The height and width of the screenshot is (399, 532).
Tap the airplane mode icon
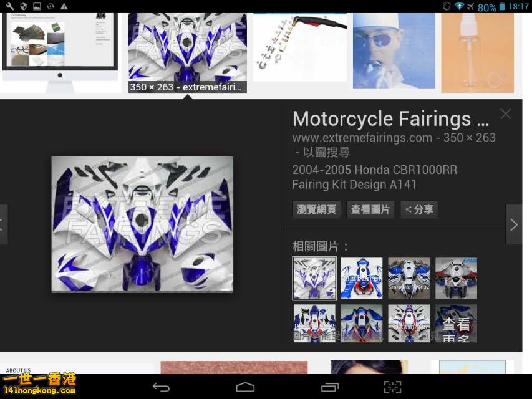click(x=470, y=6)
